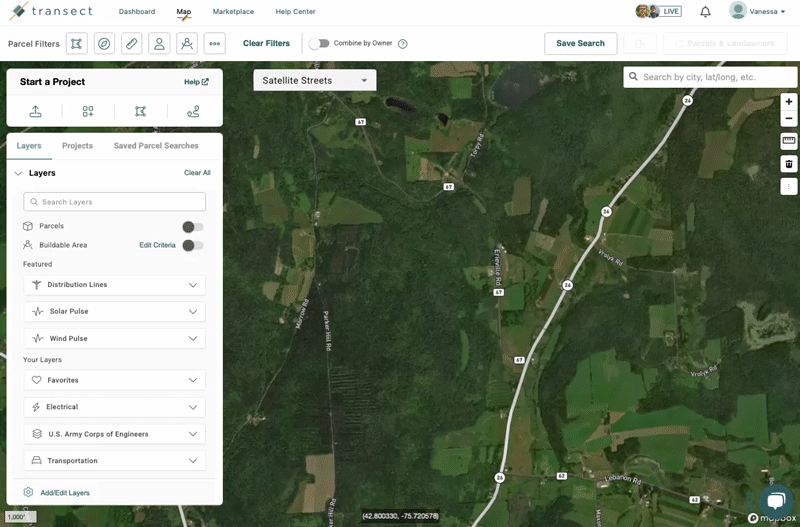Open the notifications bell
This screenshot has height=527, width=800.
(x=705, y=12)
